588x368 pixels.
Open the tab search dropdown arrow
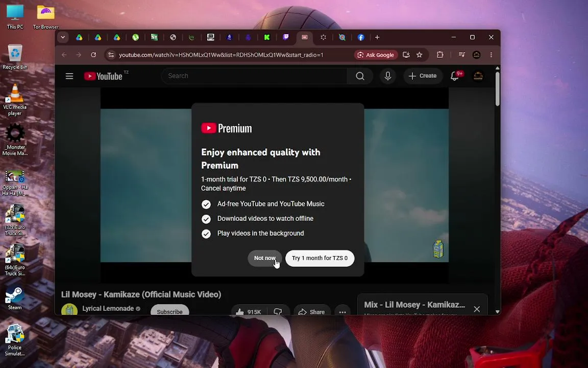[63, 37]
